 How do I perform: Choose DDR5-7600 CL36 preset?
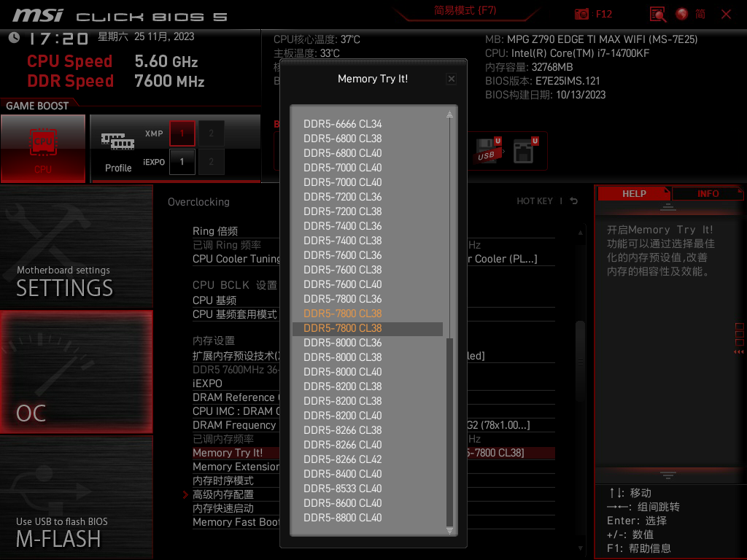tap(343, 255)
